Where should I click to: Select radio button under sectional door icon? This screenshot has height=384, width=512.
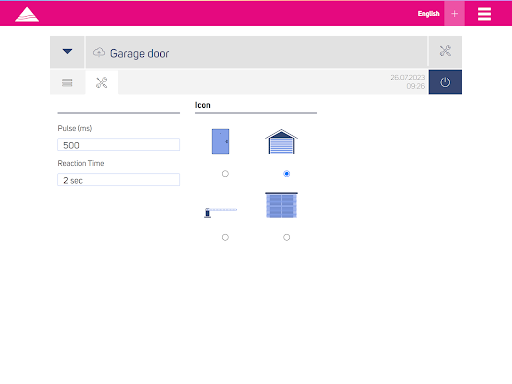(286, 237)
